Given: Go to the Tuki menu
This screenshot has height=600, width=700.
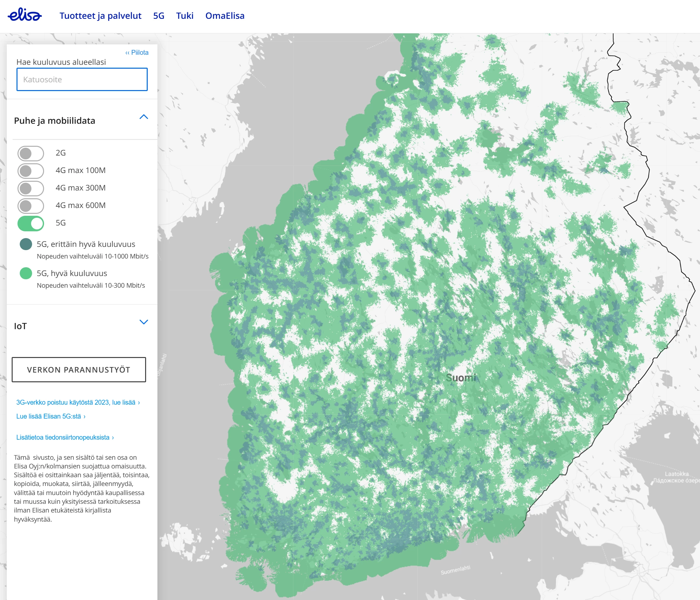Looking at the screenshot, I should pyautogui.click(x=184, y=16).
